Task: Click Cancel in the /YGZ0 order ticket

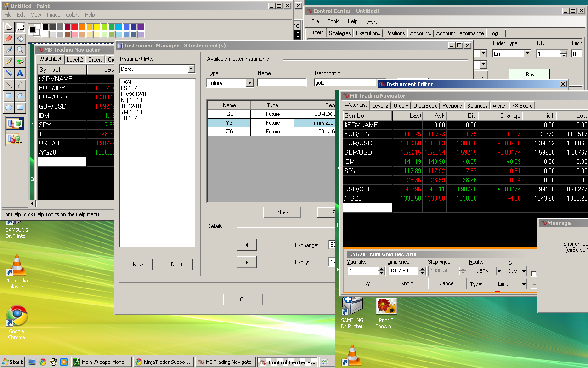Action: [447, 283]
